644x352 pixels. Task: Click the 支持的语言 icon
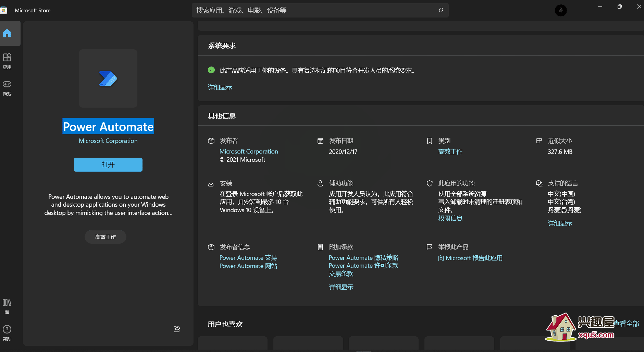point(539,183)
